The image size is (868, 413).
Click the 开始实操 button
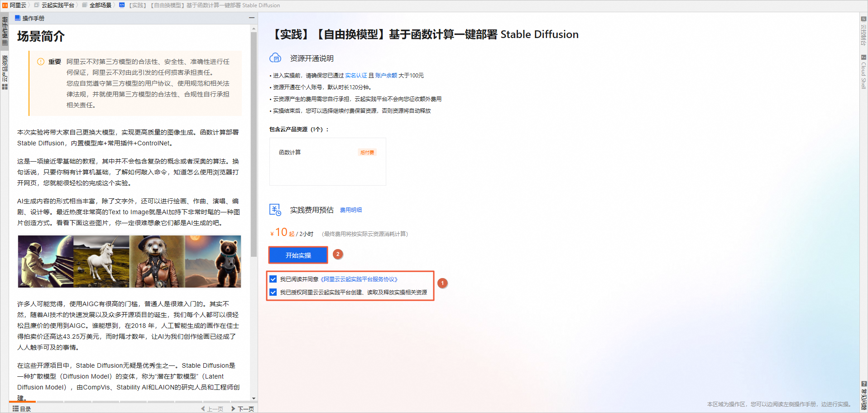coord(298,255)
